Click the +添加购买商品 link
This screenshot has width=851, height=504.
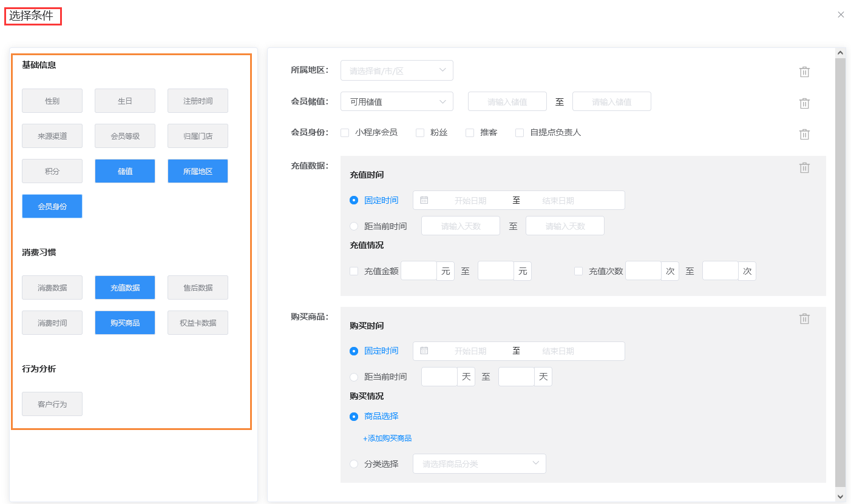pyautogui.click(x=387, y=438)
